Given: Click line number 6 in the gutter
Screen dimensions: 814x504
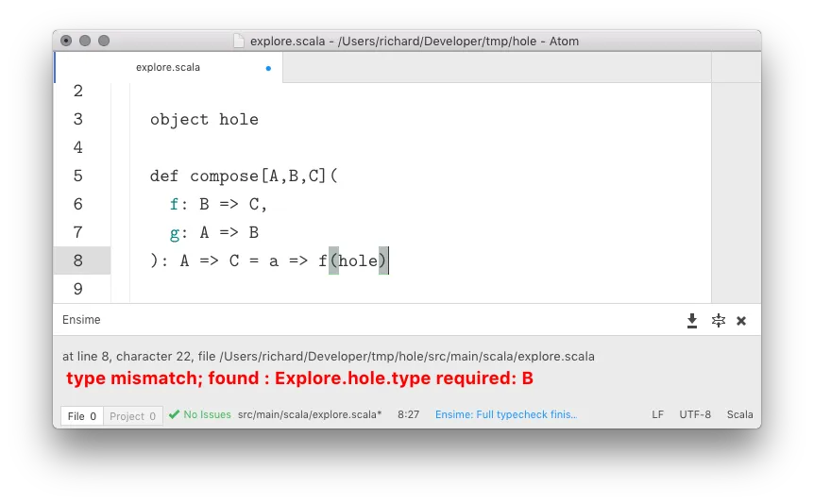Looking at the screenshot, I should [x=77, y=204].
